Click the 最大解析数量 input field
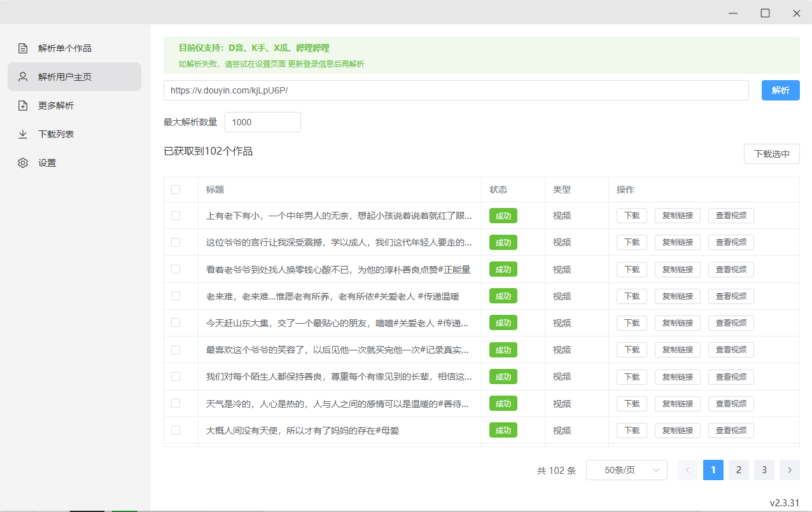 [262, 122]
